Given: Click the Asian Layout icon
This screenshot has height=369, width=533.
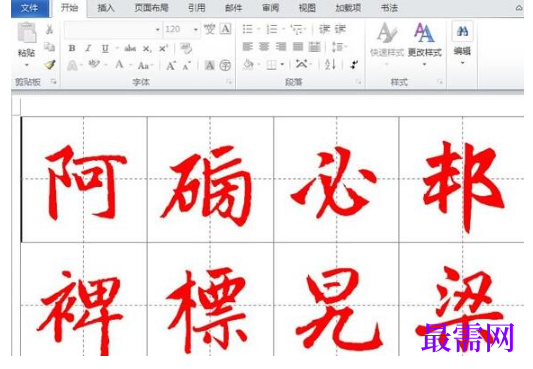Looking at the screenshot, I should 301,64.
